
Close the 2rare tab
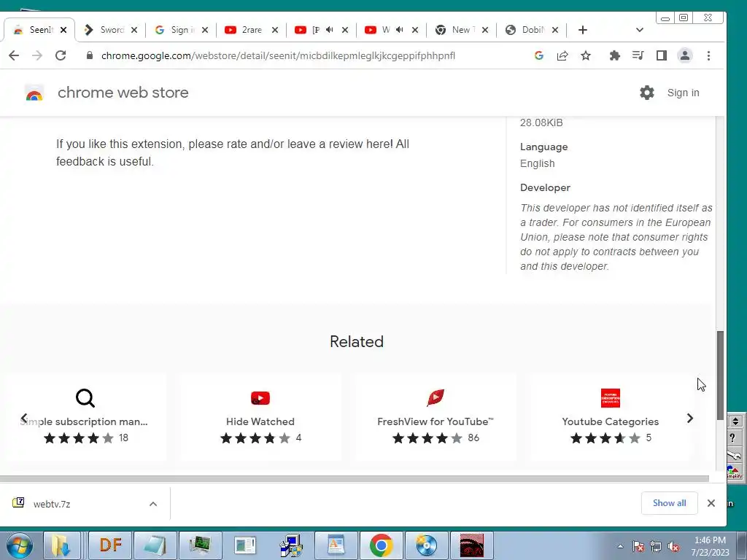(275, 30)
